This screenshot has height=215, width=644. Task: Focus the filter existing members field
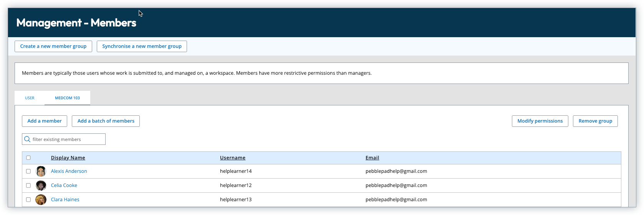pyautogui.click(x=64, y=139)
